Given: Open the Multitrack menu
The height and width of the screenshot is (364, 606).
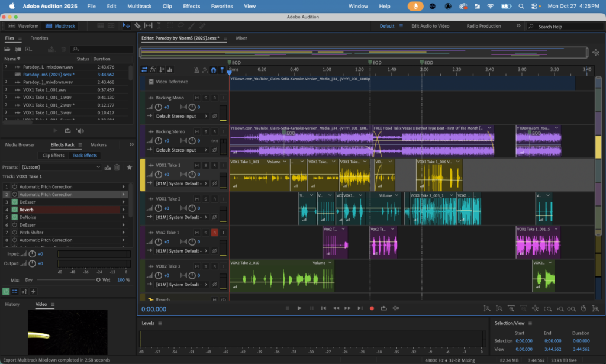Looking at the screenshot, I should pos(140,6).
